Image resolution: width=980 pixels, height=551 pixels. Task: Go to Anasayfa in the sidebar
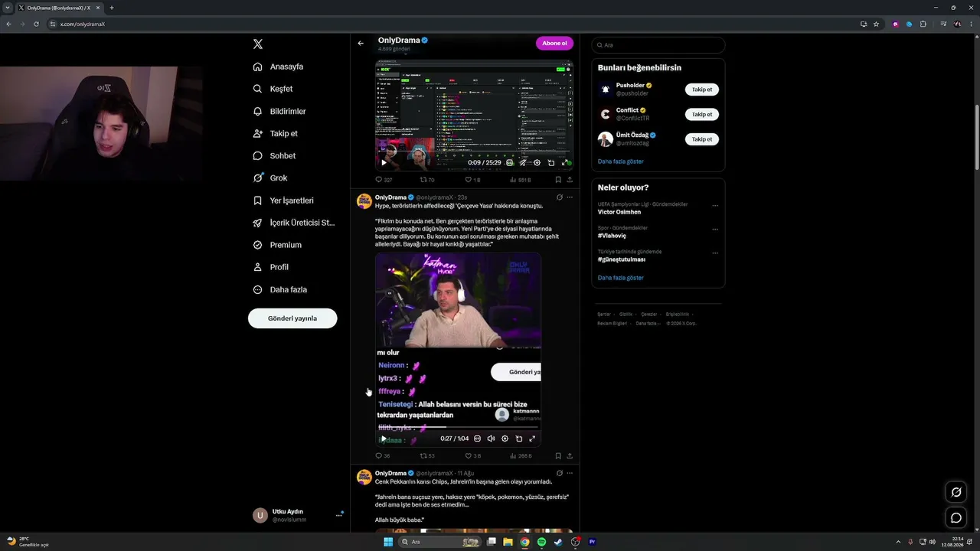point(279,67)
